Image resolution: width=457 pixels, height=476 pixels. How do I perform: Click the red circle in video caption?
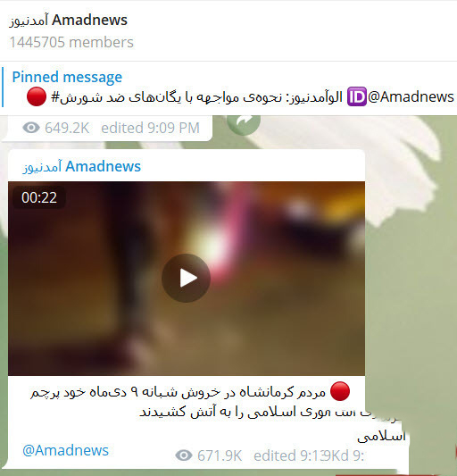[340, 391]
